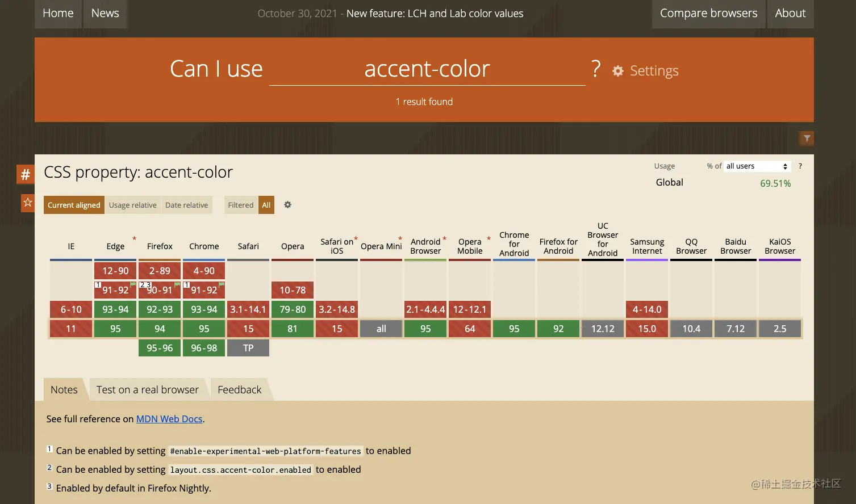
Task: Switch to the Usage relative view
Action: 132,205
